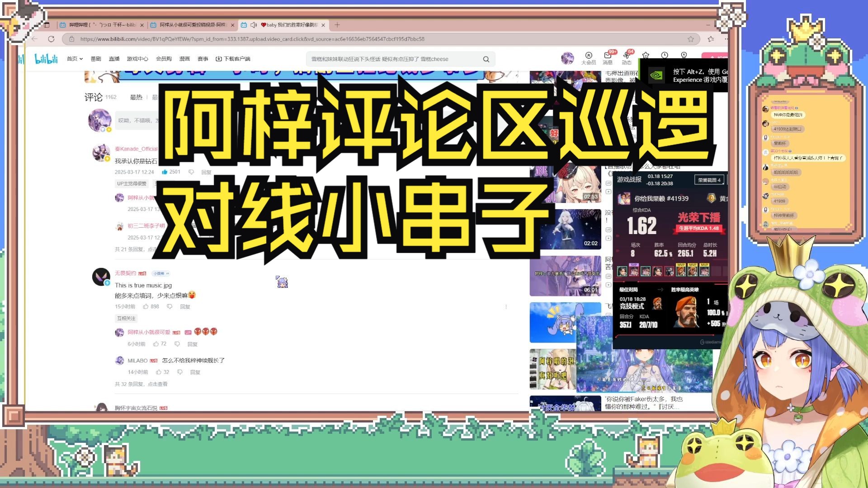The width and height of the screenshot is (868, 488).
Task: Open the user avatar in header
Action: 567,58
